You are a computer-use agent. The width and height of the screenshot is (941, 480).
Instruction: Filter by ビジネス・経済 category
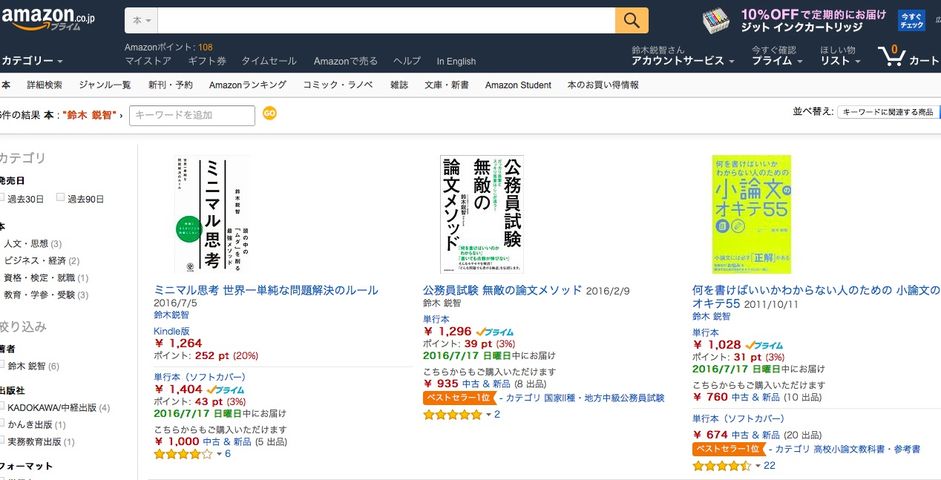pyautogui.click(x=35, y=260)
